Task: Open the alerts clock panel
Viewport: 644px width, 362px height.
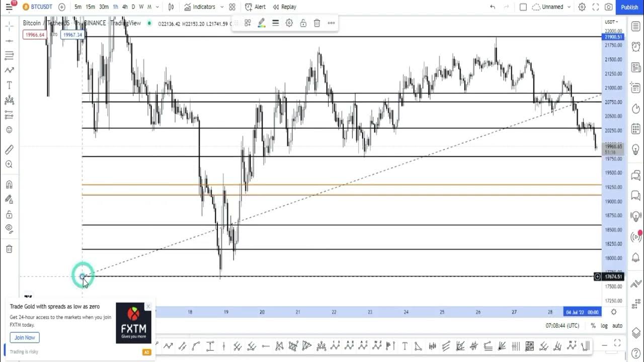Action: [x=635, y=46]
